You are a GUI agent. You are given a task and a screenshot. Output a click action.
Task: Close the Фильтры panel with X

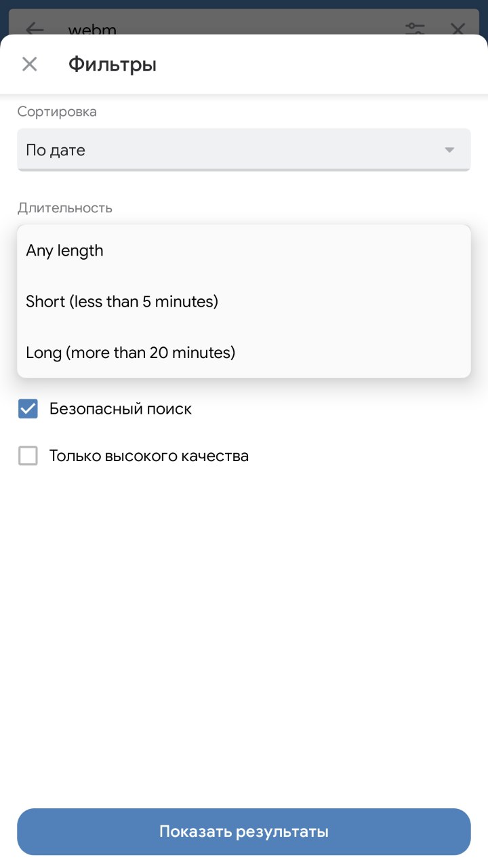coord(29,64)
